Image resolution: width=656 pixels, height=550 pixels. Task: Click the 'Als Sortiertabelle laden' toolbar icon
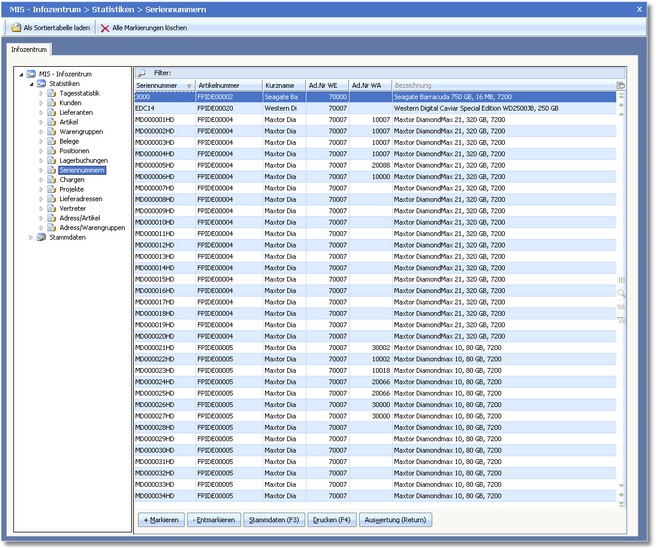(x=16, y=28)
